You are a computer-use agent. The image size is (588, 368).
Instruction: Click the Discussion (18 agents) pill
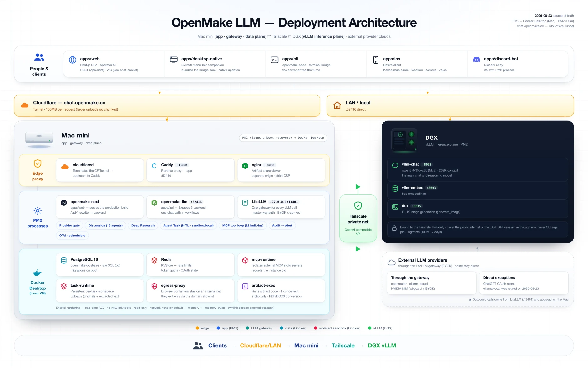[105, 225]
